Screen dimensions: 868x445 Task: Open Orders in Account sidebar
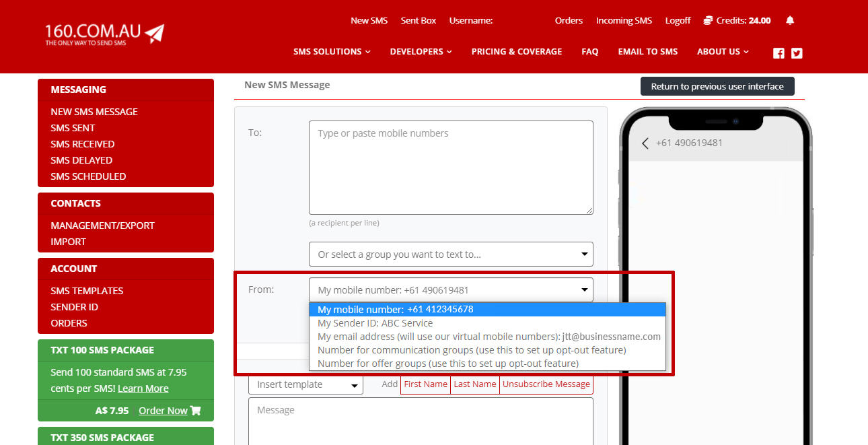[69, 323]
